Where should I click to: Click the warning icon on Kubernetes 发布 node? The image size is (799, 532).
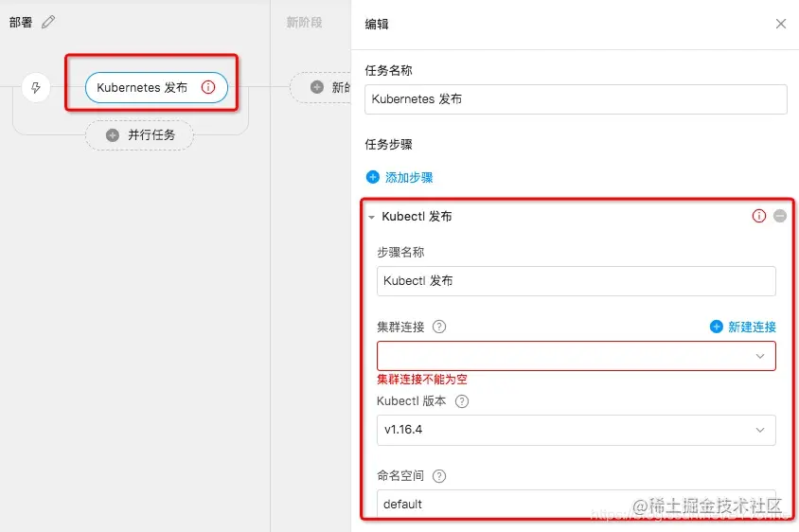tap(208, 87)
